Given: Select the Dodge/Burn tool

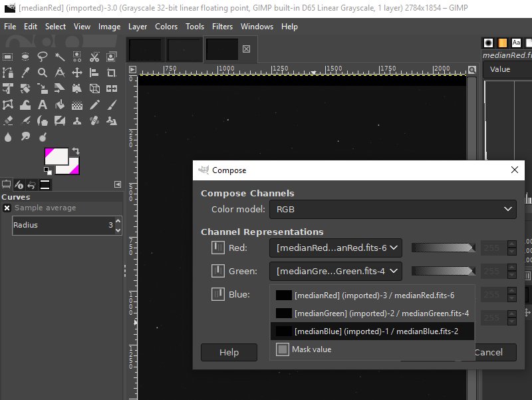Looking at the screenshot, I should click(43, 137).
